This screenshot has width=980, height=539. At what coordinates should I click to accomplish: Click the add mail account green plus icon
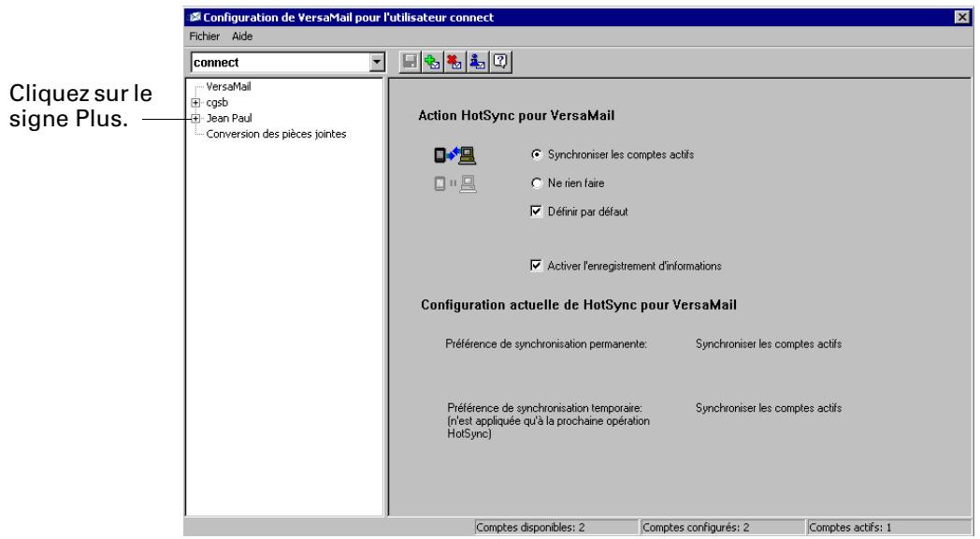433,62
